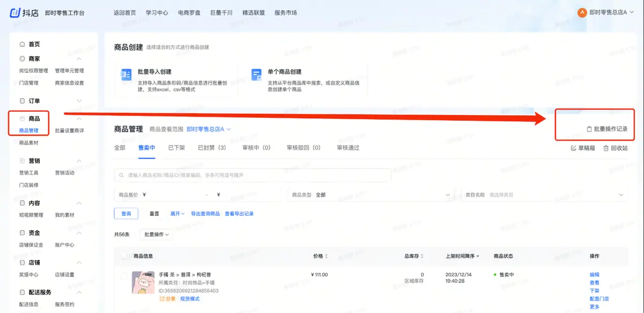Screen dimensions: 644x313
Task: Open 返回首页 in the top menu
Action: [125, 12]
